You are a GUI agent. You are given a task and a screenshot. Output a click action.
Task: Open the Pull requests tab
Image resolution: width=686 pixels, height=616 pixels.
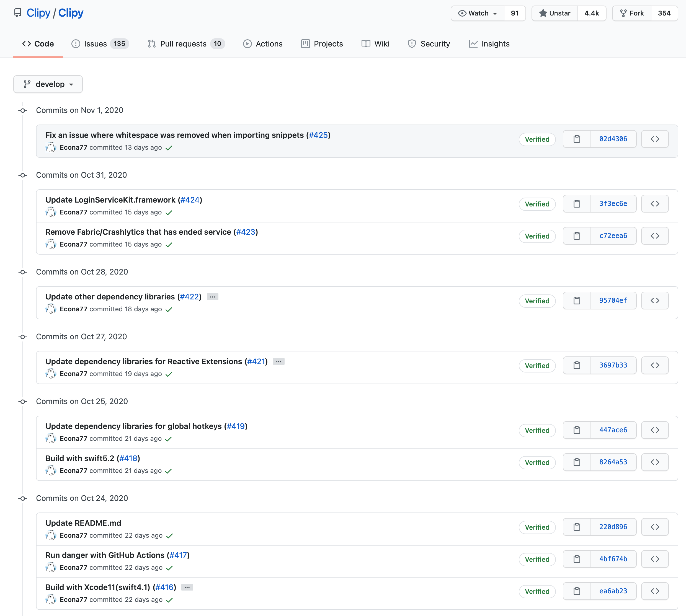(x=186, y=44)
